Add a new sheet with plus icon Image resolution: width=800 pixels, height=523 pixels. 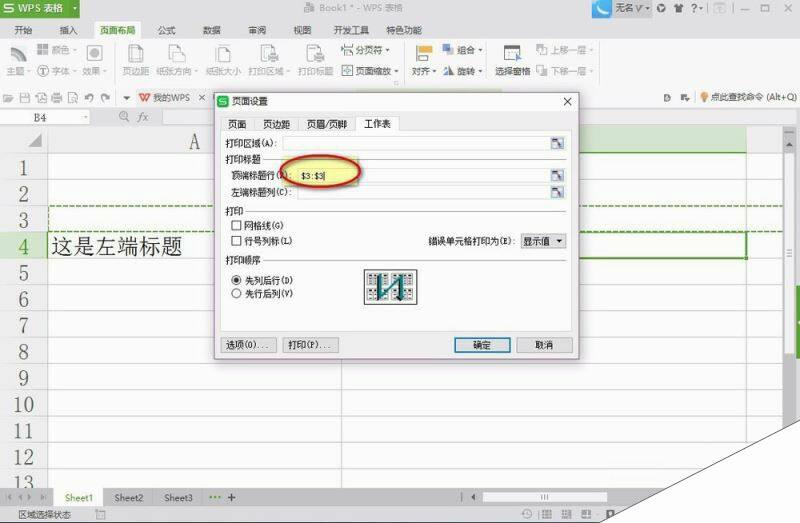tap(232, 497)
